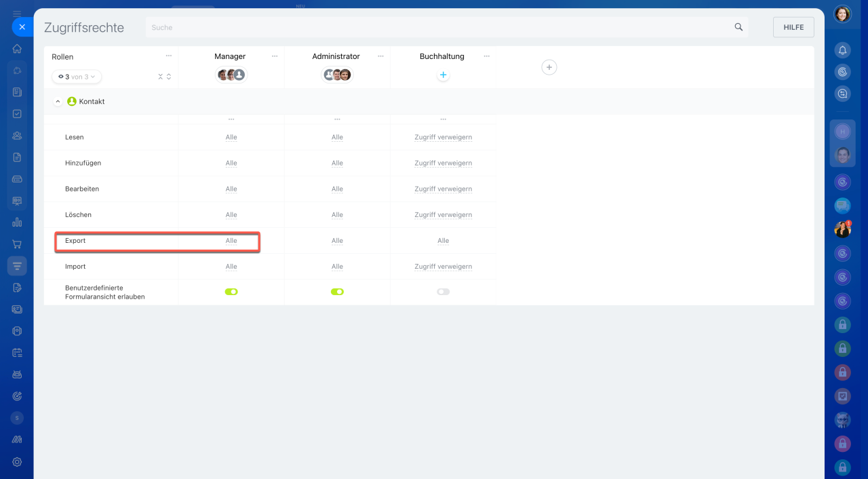
Task: Open the target goal icon in the sidebar
Action: [x=17, y=396]
